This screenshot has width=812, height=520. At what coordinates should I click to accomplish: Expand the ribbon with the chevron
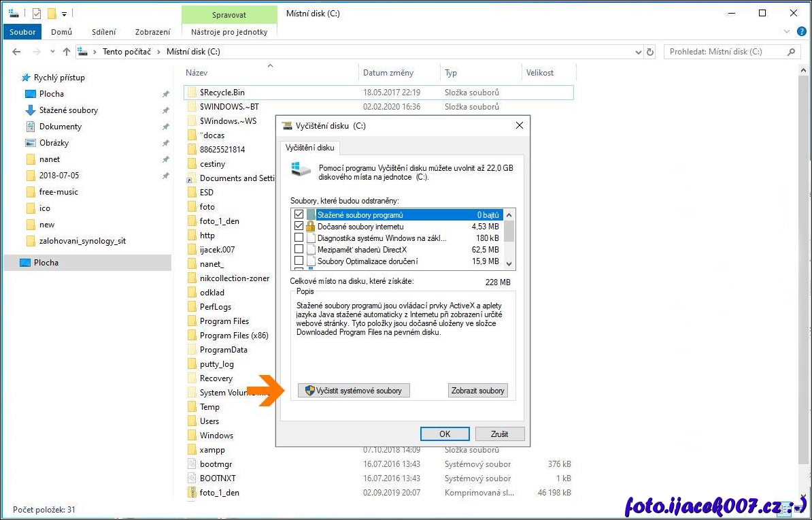click(x=787, y=31)
